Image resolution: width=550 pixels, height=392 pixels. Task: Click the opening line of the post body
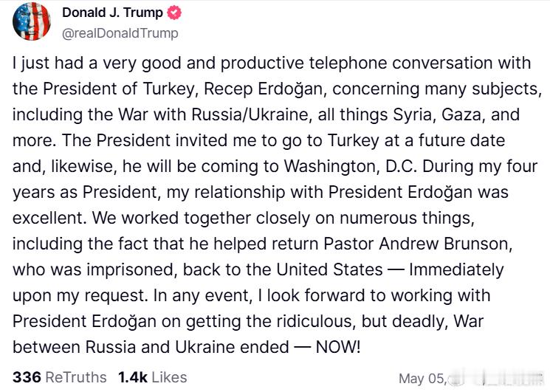[272, 63]
